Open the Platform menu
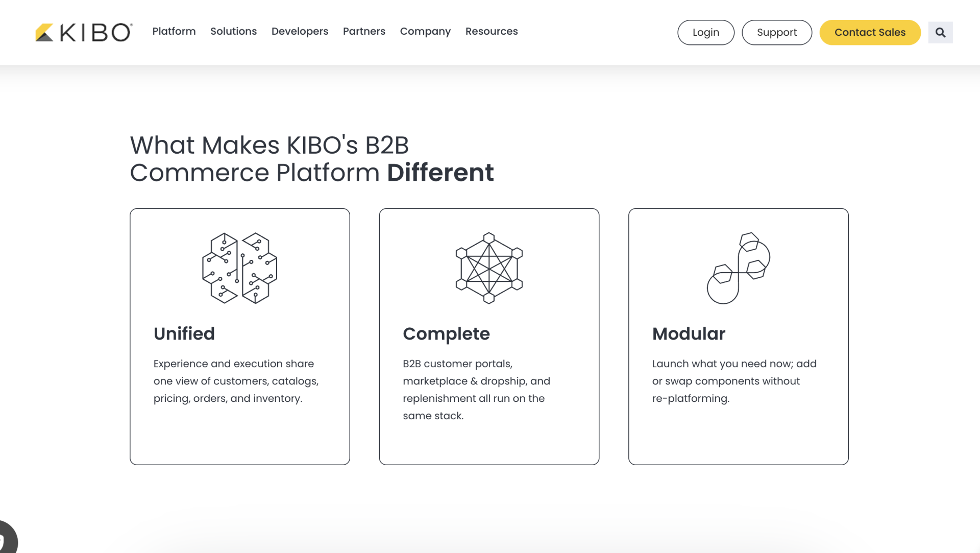The width and height of the screenshot is (980, 553). [x=174, y=32]
